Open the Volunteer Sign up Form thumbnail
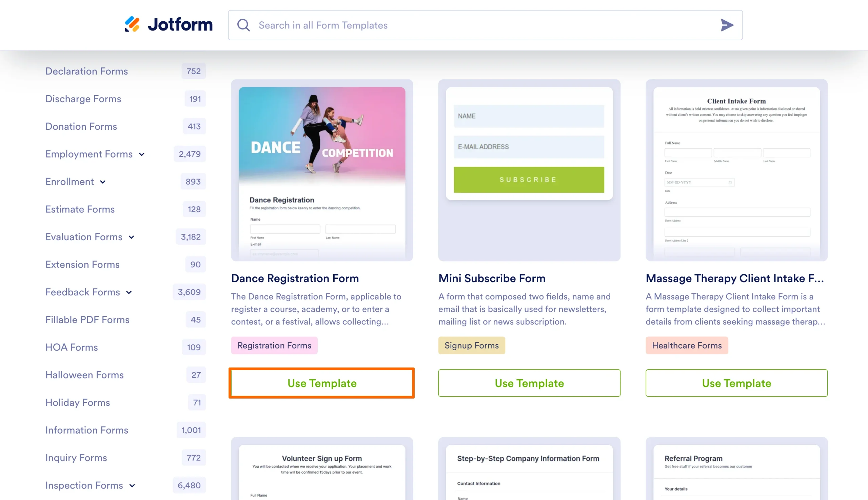Screen dimensions: 868x500 (x=322, y=468)
